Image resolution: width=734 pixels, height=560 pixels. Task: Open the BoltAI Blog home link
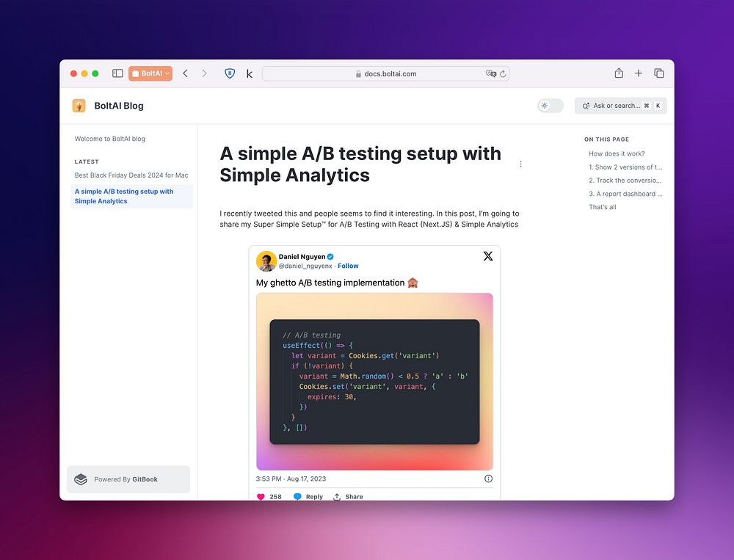tap(119, 106)
